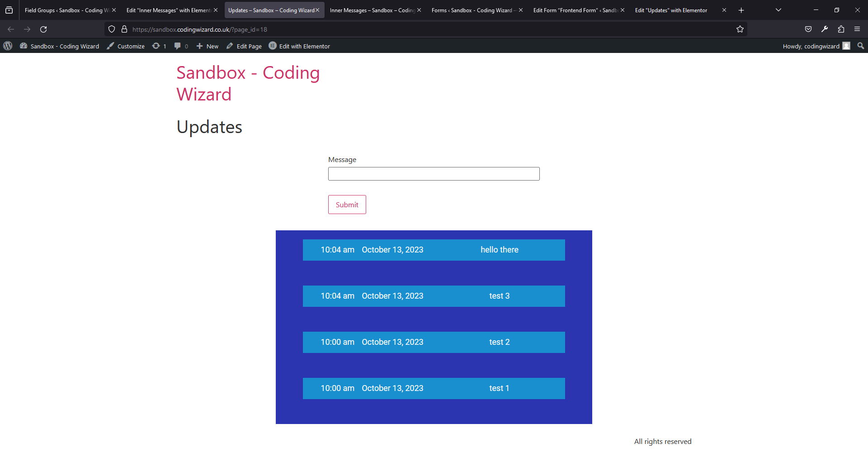Screen dimensions: 868x467
Task: Expand the list all tabs chevron
Action: (x=778, y=10)
